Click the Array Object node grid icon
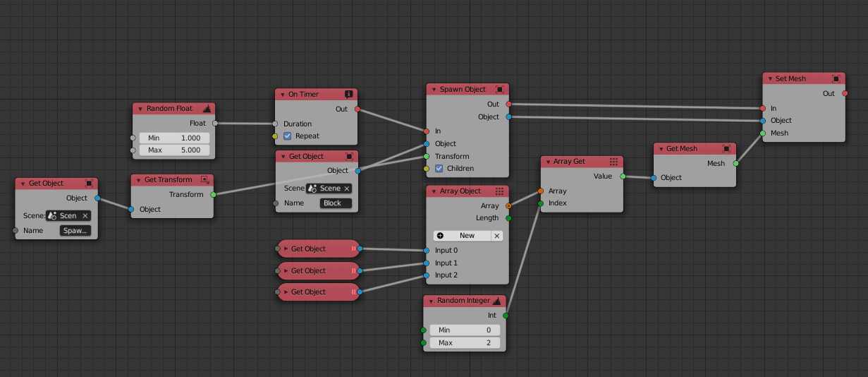The image size is (868, 377). [x=499, y=191]
